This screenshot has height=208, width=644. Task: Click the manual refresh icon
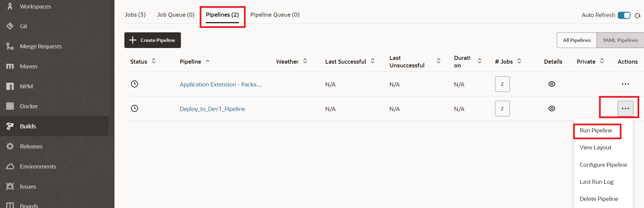[x=638, y=16]
